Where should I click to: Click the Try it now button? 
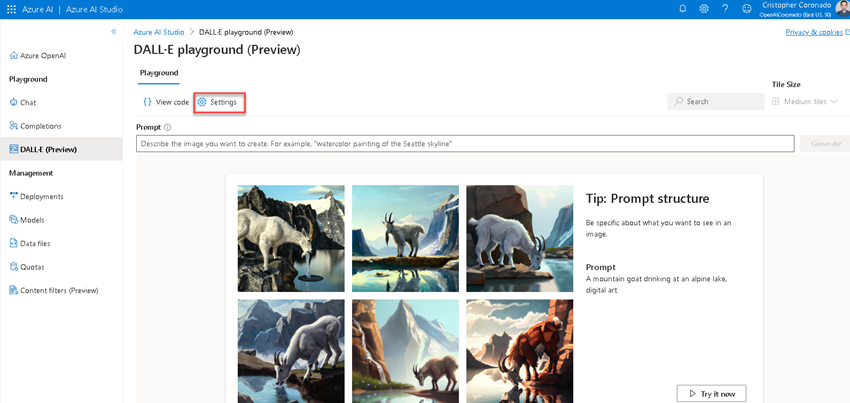[711, 393]
